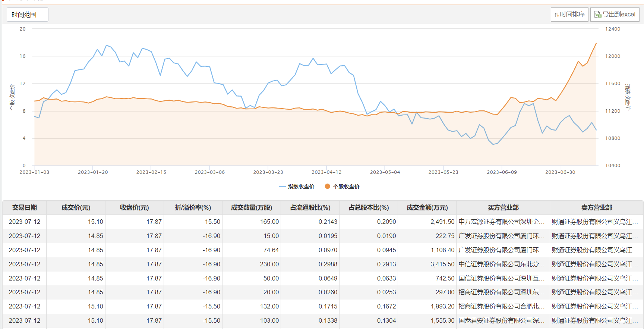The width and height of the screenshot is (644, 329).
Task: Click the 成交价(元) column header
Action: [x=76, y=208]
